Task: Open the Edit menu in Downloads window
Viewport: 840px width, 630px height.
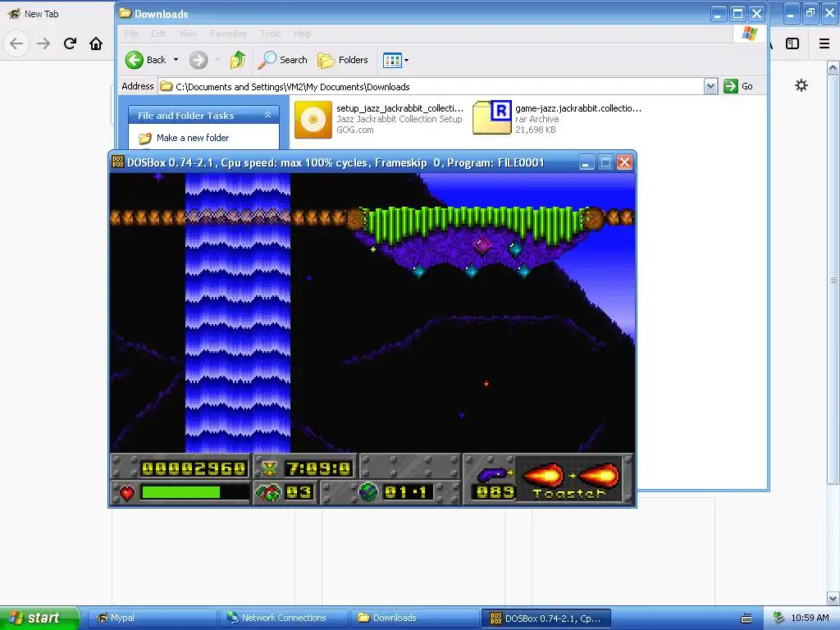Action: 158,34
